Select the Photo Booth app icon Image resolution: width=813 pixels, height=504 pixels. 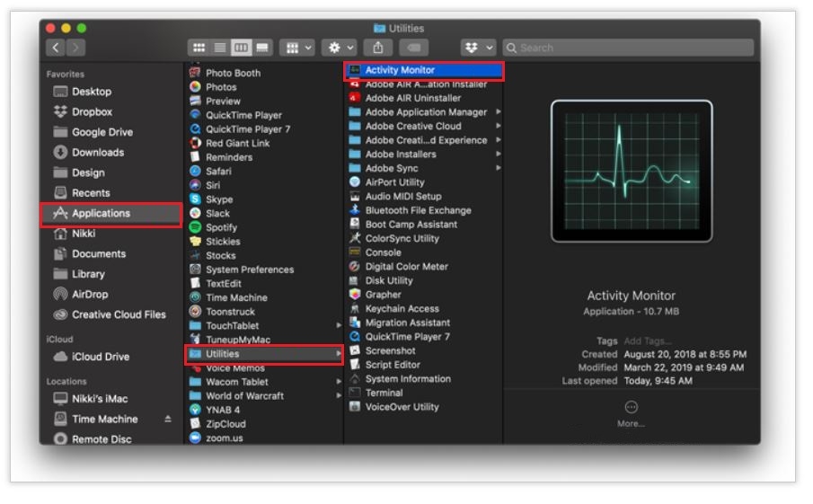pyautogui.click(x=196, y=73)
